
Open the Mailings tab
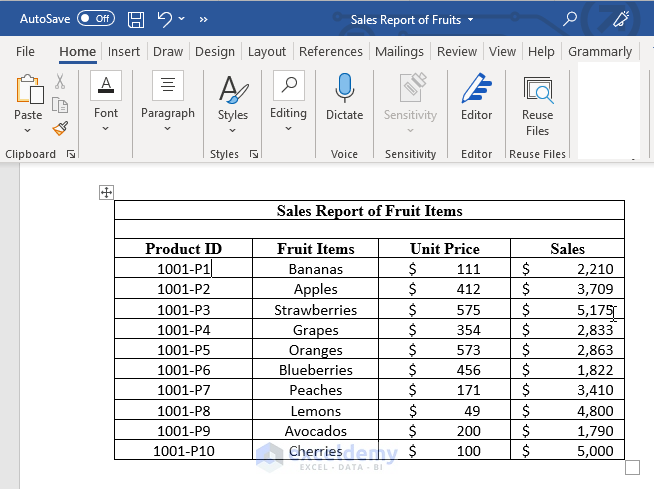399,51
